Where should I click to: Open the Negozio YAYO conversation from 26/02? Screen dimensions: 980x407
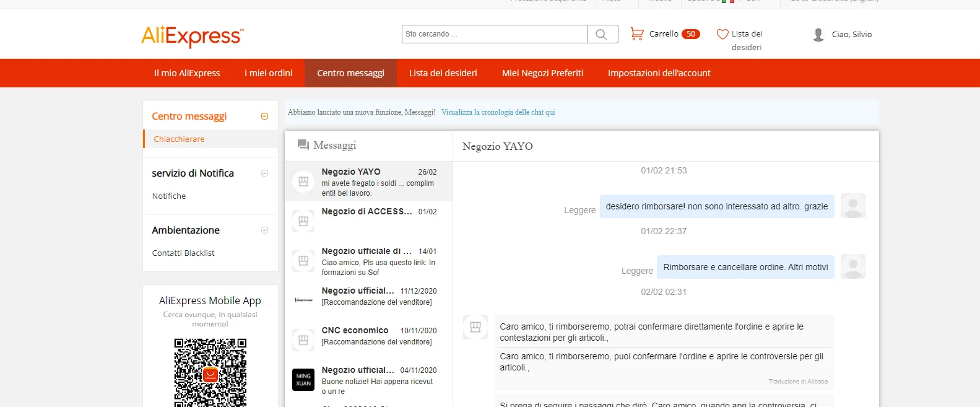(x=369, y=182)
